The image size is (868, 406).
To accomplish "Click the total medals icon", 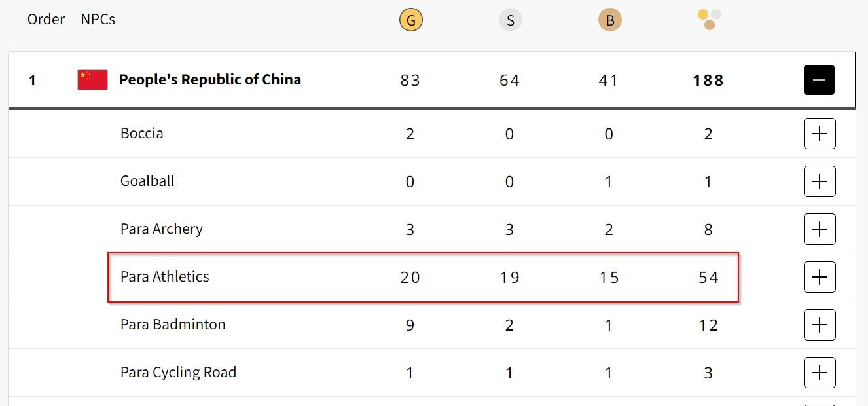I will [709, 19].
